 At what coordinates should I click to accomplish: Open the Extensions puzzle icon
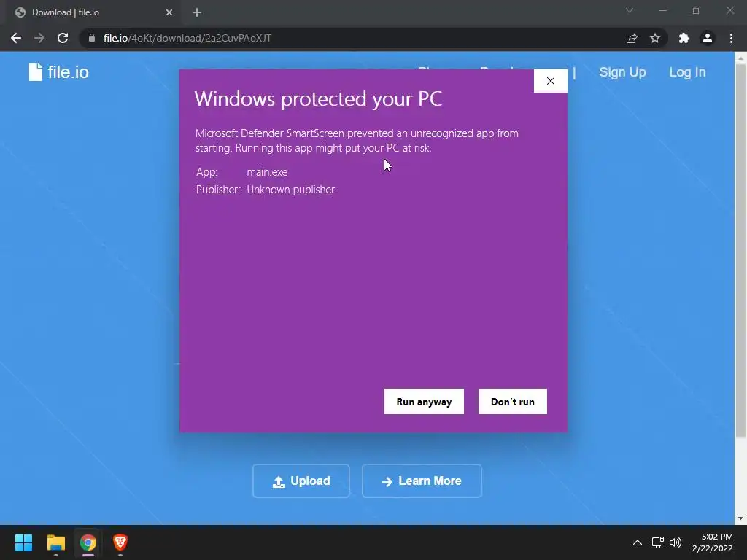coord(684,38)
